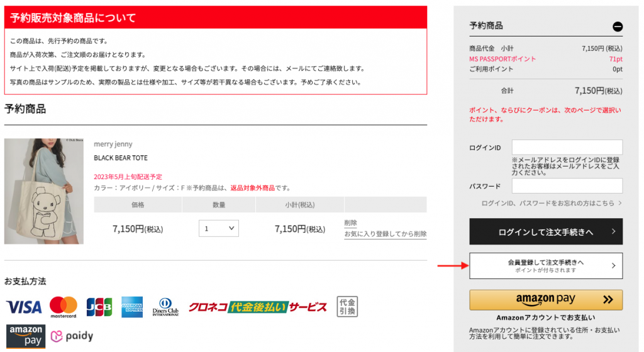644x352 pixels.
Task: Click the Paidy payment logo
Action: (x=72, y=336)
